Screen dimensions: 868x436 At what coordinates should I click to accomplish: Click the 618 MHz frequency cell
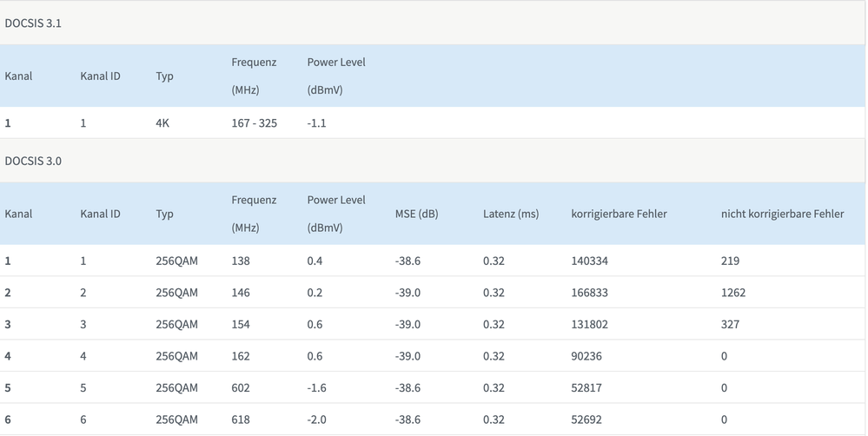click(241, 420)
